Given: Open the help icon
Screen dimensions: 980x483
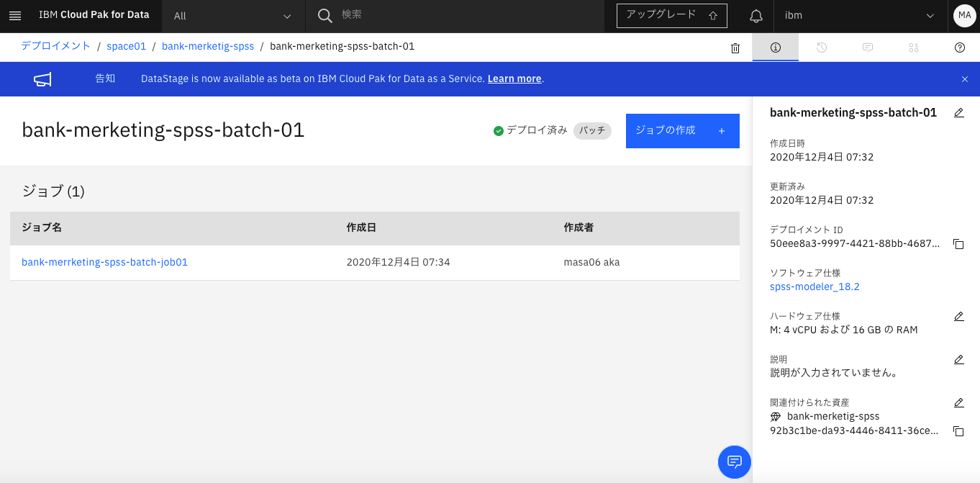Looking at the screenshot, I should [959, 48].
